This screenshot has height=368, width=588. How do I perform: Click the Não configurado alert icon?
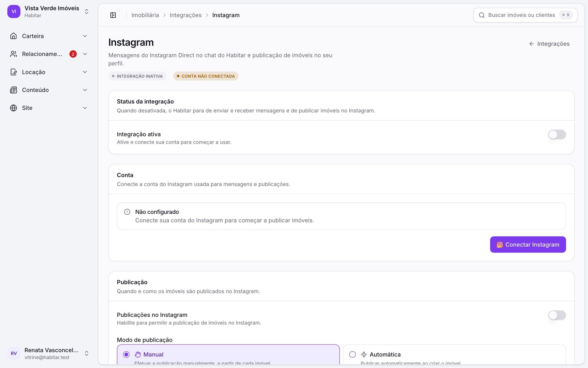pyautogui.click(x=127, y=212)
